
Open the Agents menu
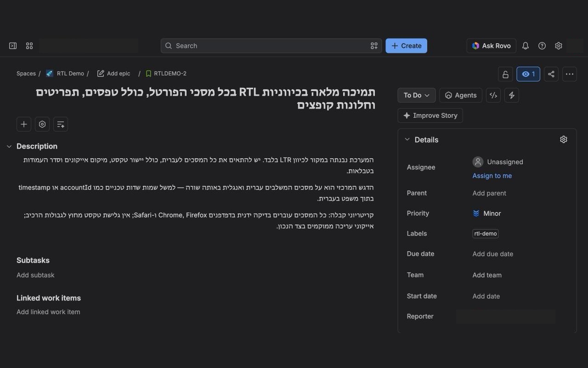pyautogui.click(x=461, y=95)
